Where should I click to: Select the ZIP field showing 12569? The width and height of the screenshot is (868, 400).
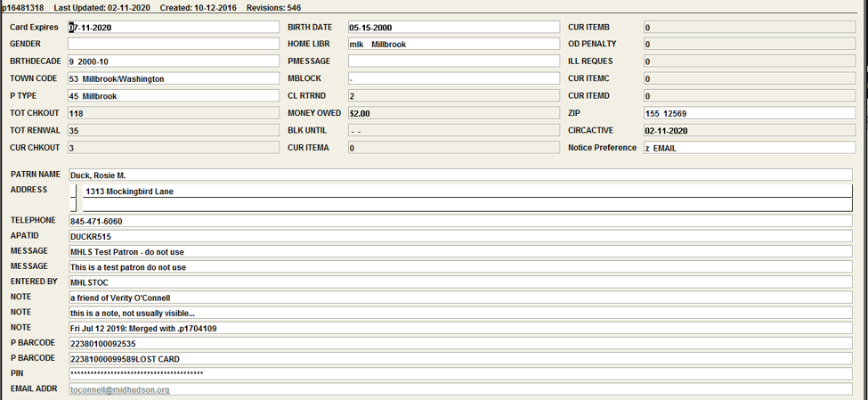(750, 113)
